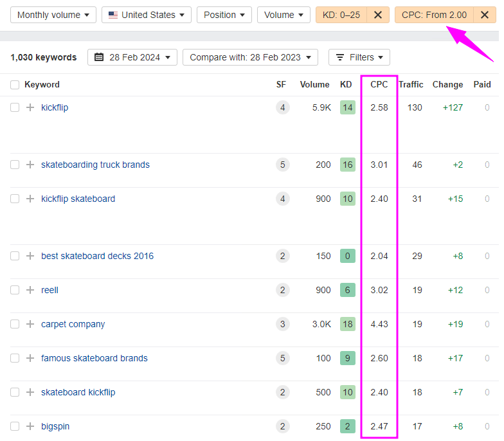Click plus icon beside carpet company

pos(30,324)
